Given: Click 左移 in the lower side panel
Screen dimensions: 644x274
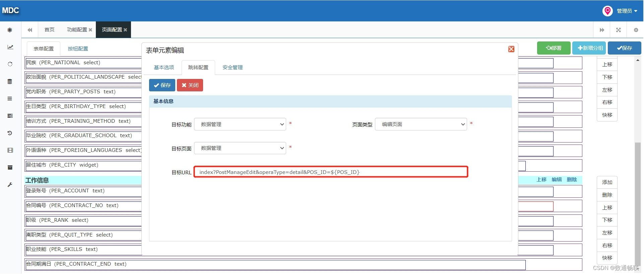Looking at the screenshot, I should (x=607, y=233).
